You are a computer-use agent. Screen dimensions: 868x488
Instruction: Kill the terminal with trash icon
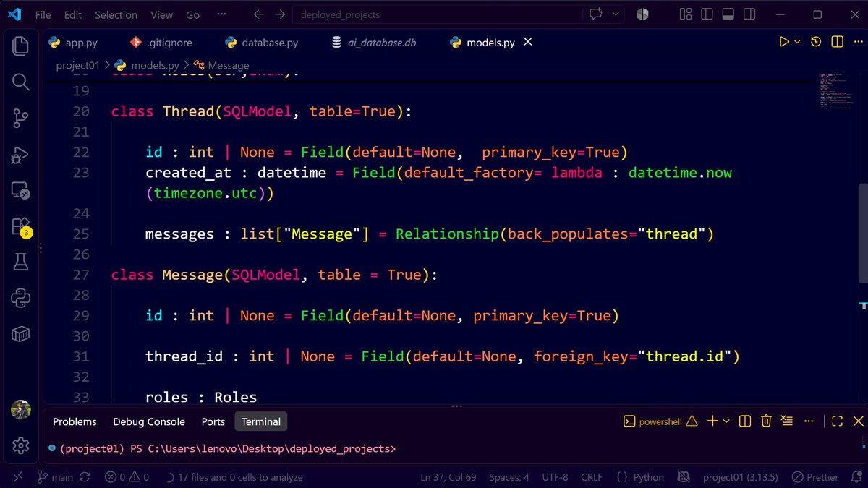pyautogui.click(x=766, y=421)
